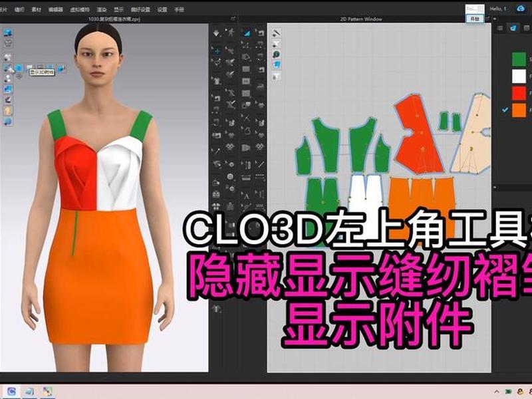The width and height of the screenshot is (532, 399).
Task: Click the Hello, 1 account label
Action: pos(498,9)
